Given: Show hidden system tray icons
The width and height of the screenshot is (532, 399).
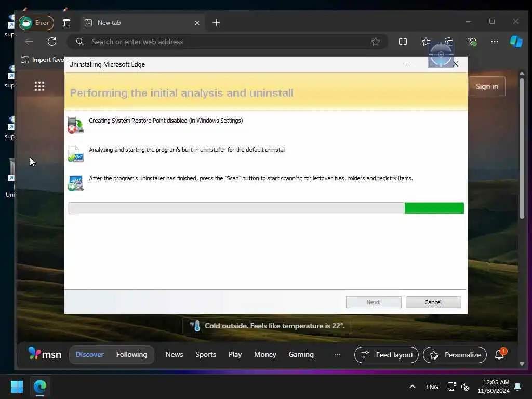Looking at the screenshot, I should [412, 387].
